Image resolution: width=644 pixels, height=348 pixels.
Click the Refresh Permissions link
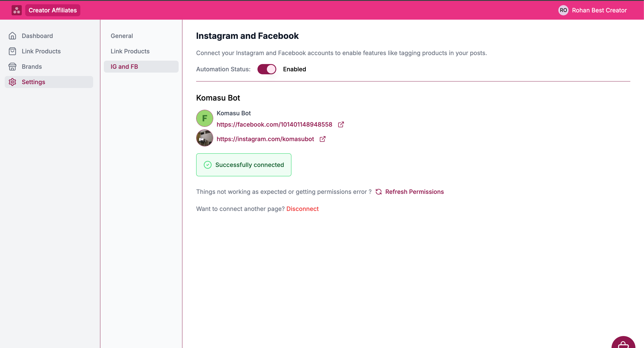[414, 192]
